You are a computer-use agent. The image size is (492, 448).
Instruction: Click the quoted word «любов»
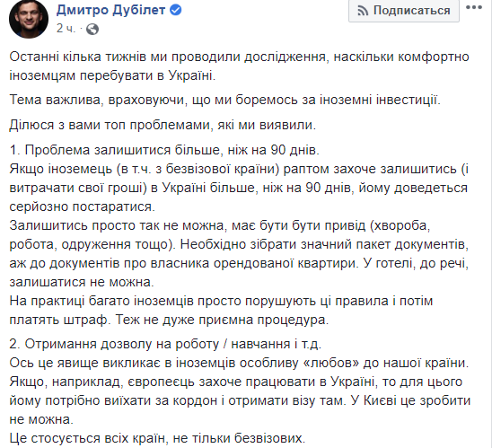331,363
